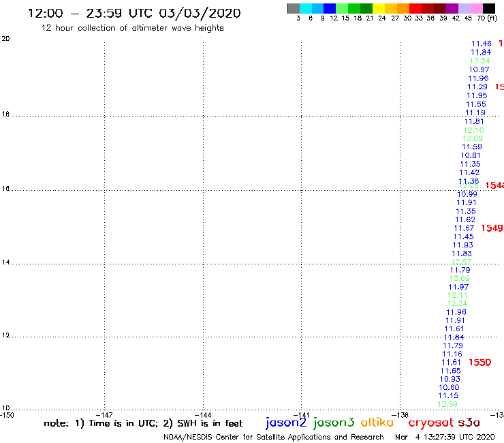Click the green wave height 12.34

click(457, 304)
